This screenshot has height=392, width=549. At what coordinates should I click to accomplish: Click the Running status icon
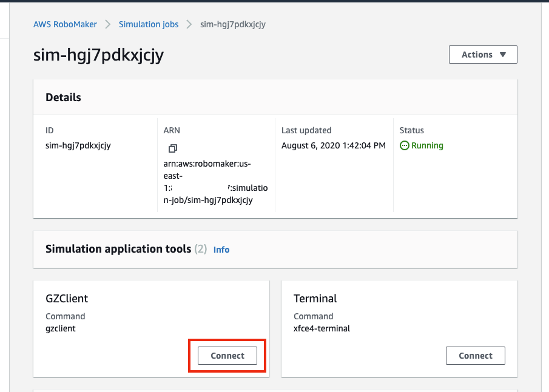point(405,145)
